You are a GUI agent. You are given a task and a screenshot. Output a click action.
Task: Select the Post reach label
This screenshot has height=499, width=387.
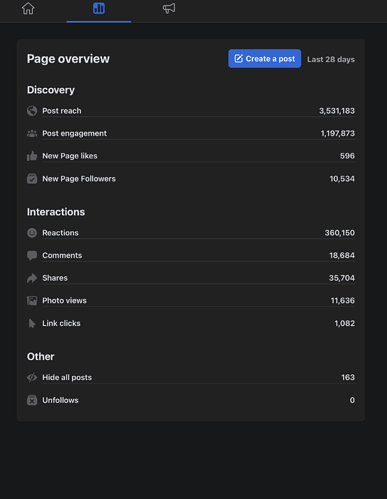click(62, 111)
